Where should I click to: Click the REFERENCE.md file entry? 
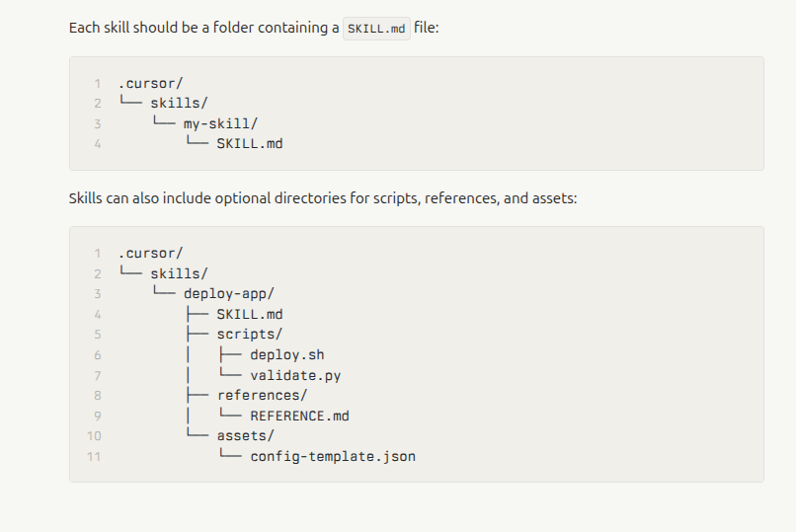coord(299,416)
